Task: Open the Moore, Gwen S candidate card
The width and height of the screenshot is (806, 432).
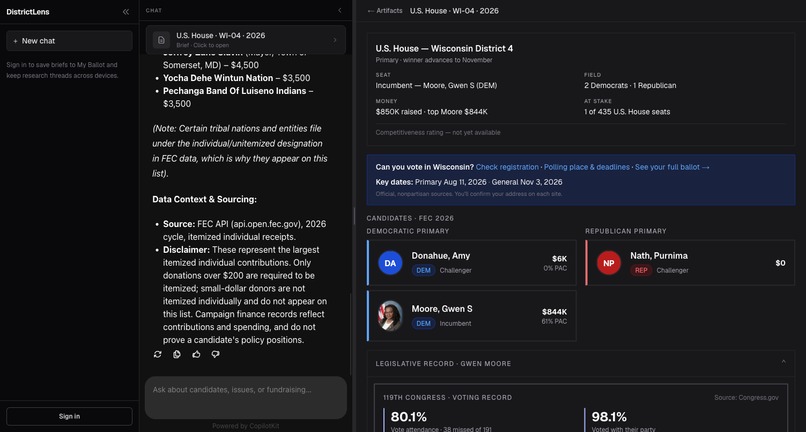Action: coord(472,316)
